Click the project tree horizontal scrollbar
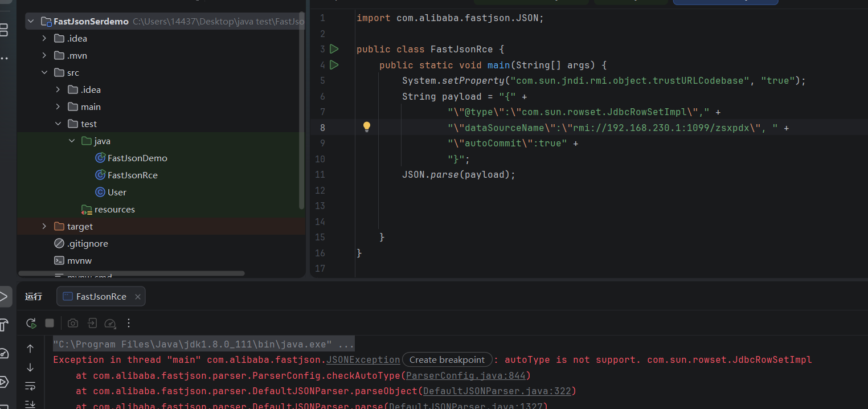 (x=132, y=273)
